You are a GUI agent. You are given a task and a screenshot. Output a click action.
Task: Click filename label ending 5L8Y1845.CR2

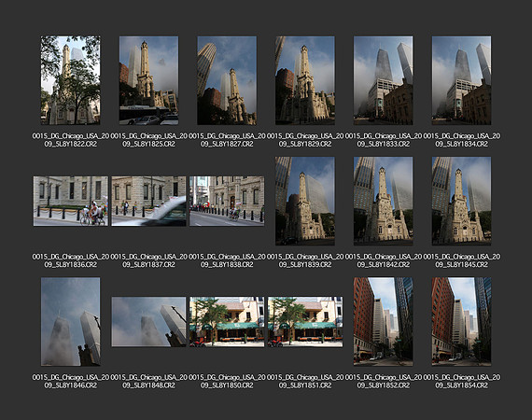461,260
